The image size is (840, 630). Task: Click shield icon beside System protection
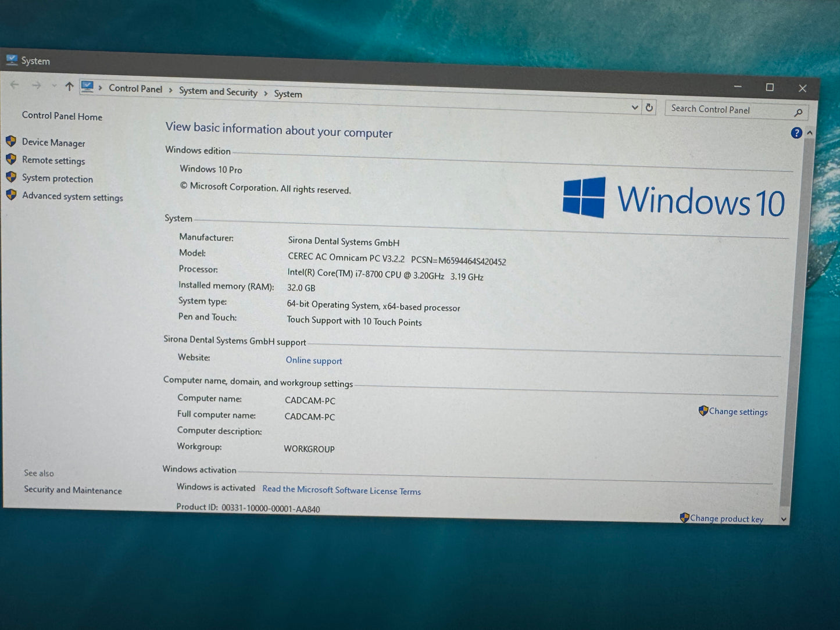click(11, 177)
